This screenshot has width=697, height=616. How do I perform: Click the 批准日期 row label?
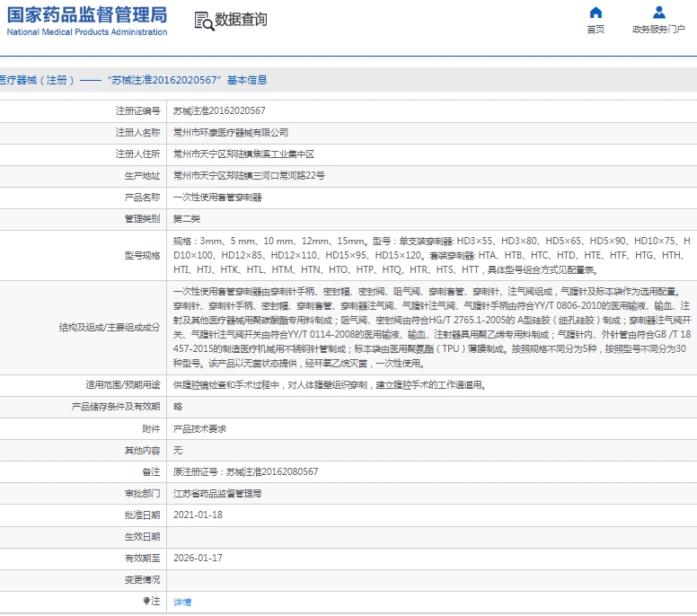click(x=142, y=515)
